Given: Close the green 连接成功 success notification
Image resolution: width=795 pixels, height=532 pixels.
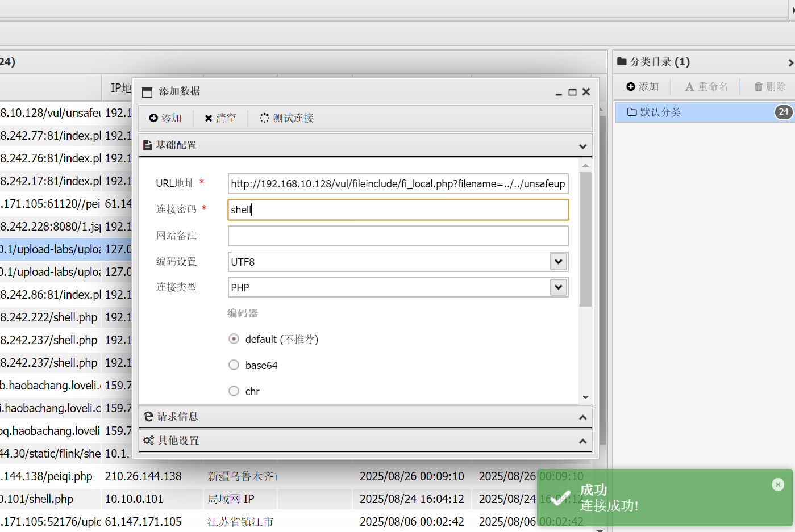Looking at the screenshot, I should (778, 484).
